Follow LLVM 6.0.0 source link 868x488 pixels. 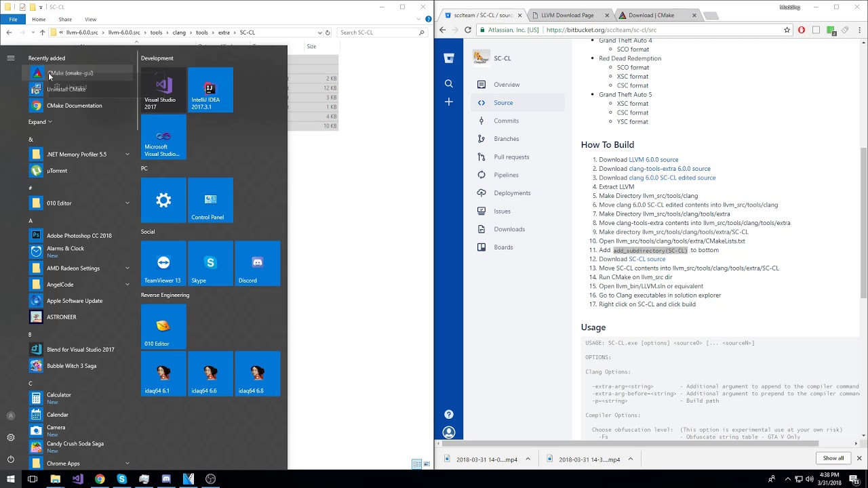coord(653,160)
